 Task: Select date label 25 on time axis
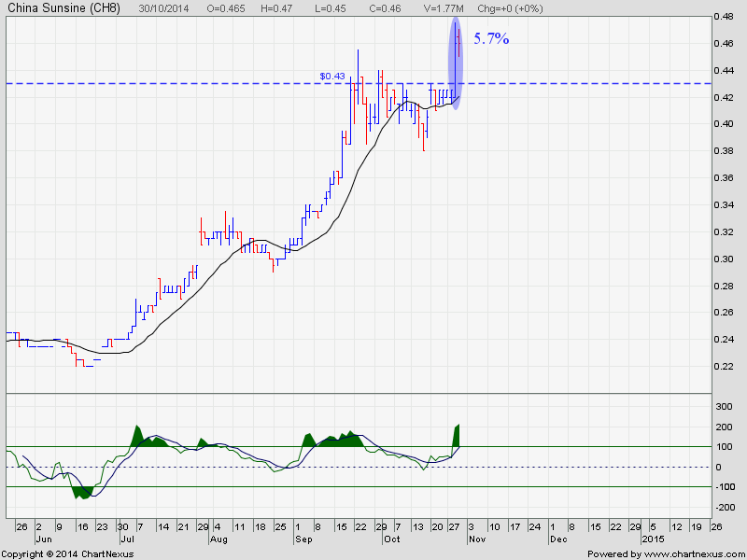tap(281, 527)
